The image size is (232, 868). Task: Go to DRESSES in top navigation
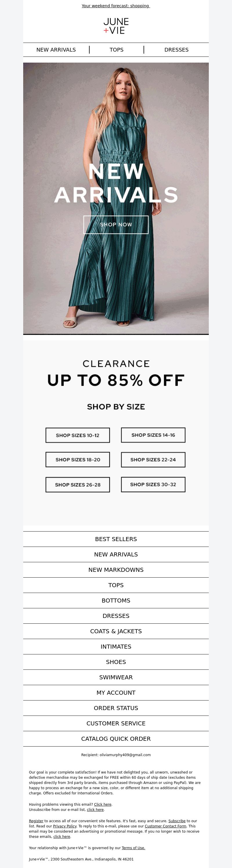tap(176, 50)
